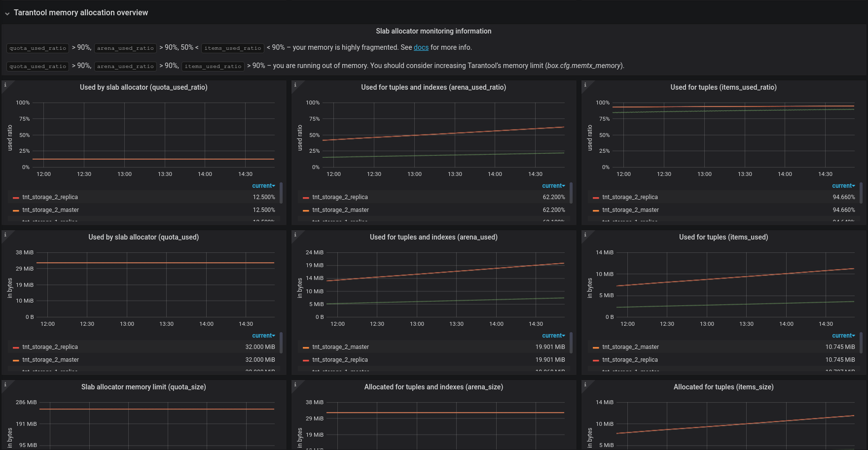This screenshot has width=868, height=450.
Task: Open info icon of arena_size panel
Action: pos(295,384)
